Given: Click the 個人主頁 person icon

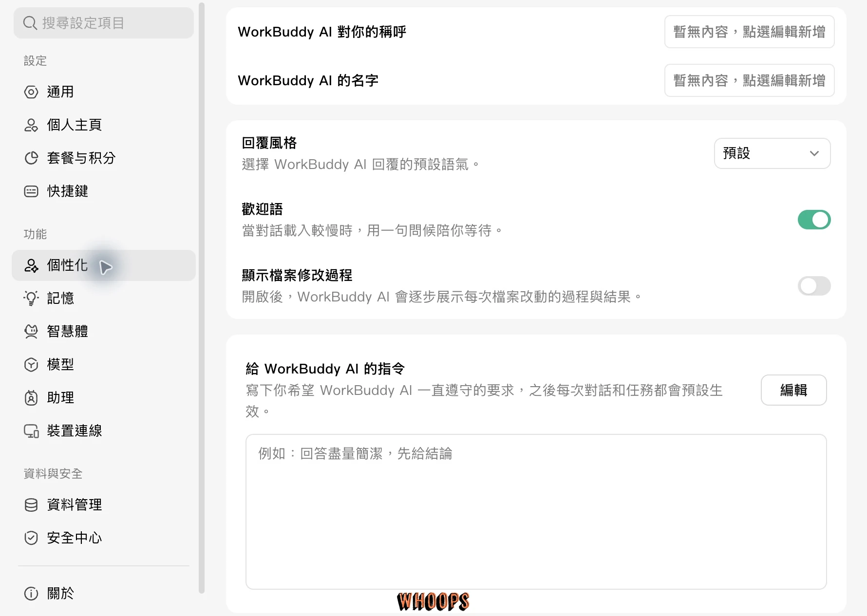Looking at the screenshot, I should pos(31,125).
